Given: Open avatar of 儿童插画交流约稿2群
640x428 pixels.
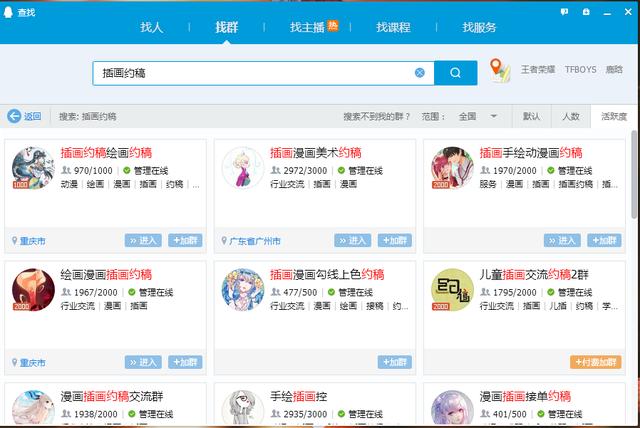Looking at the screenshot, I should (x=452, y=289).
